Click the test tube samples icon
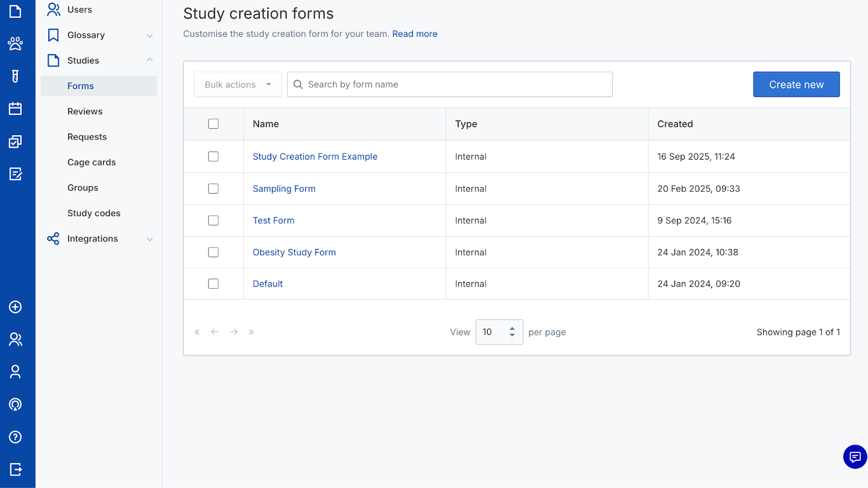 tap(15, 76)
